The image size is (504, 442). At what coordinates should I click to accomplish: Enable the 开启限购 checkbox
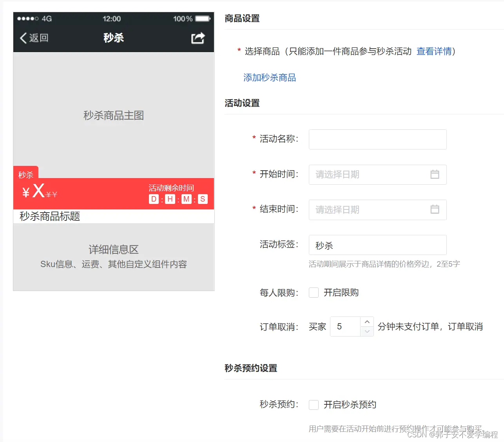point(314,293)
